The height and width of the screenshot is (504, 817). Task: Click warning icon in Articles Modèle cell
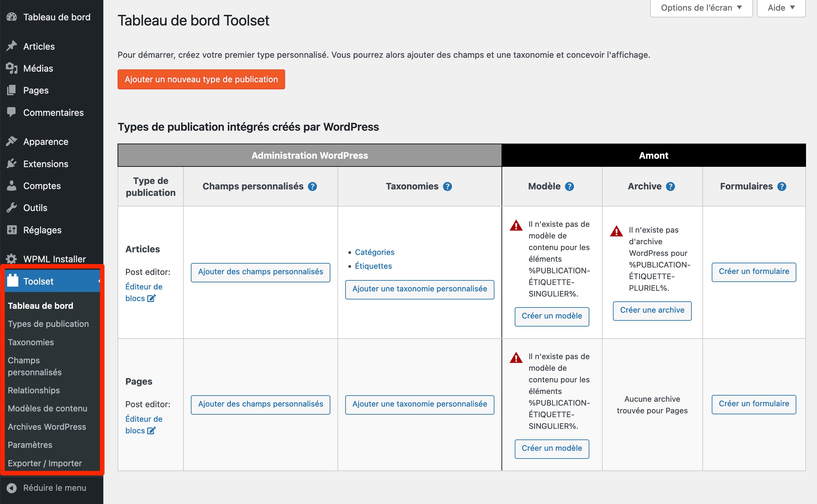click(x=516, y=225)
